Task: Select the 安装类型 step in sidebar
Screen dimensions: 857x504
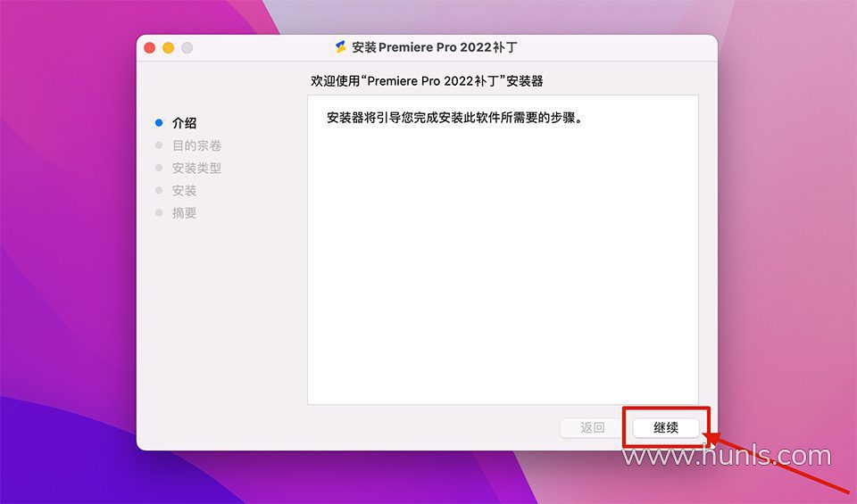Action: point(196,169)
